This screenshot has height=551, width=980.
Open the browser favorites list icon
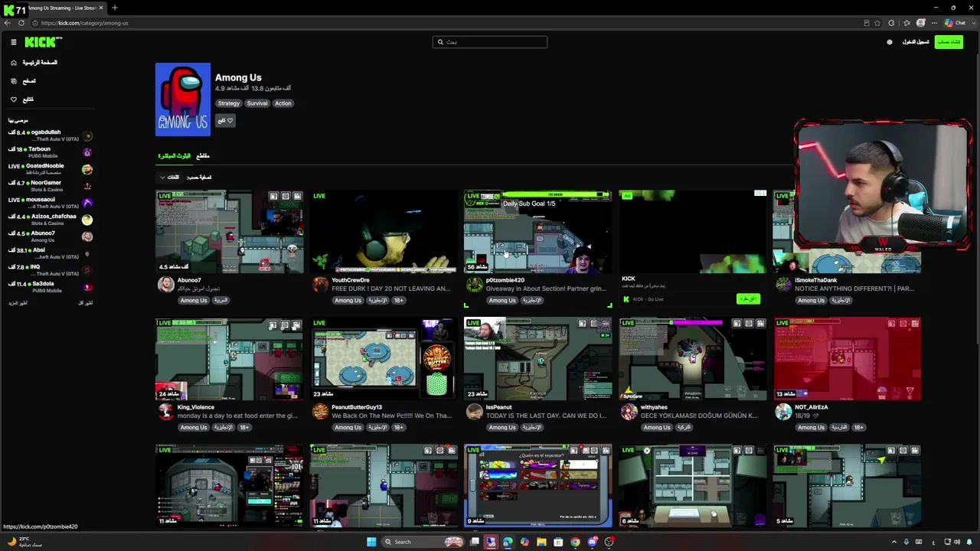point(907,23)
